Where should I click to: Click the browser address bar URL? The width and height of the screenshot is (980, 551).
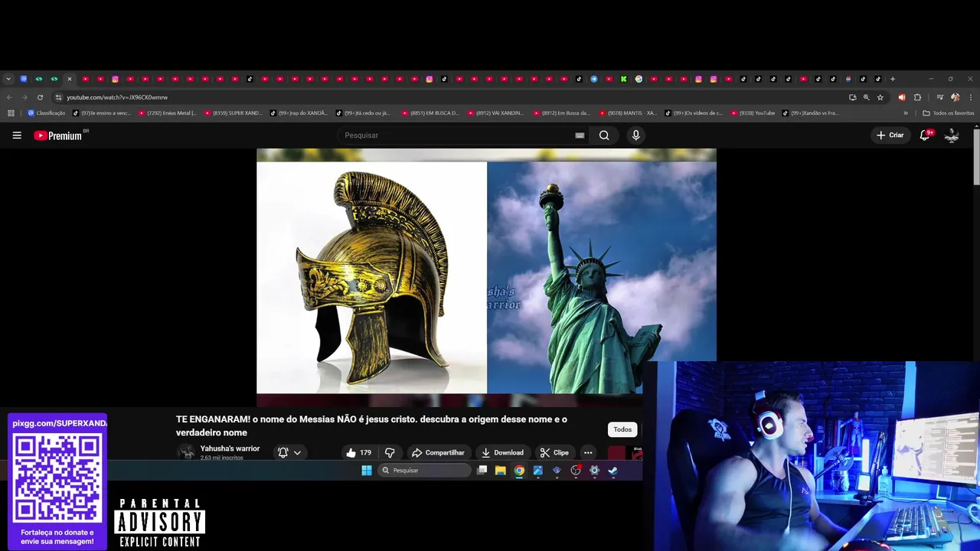coord(117,97)
